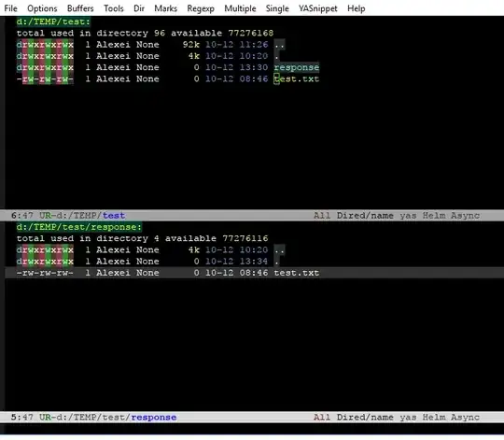Click '-rw-rw-rw-' permissions in bottom pane
Screen dimensions: 504x440
click(x=45, y=273)
